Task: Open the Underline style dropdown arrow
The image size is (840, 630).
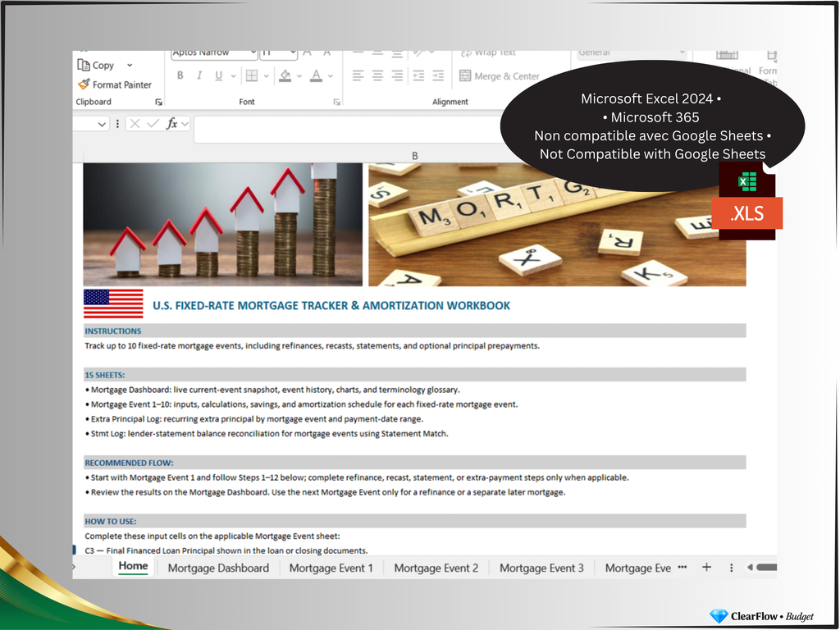Action: (233, 76)
